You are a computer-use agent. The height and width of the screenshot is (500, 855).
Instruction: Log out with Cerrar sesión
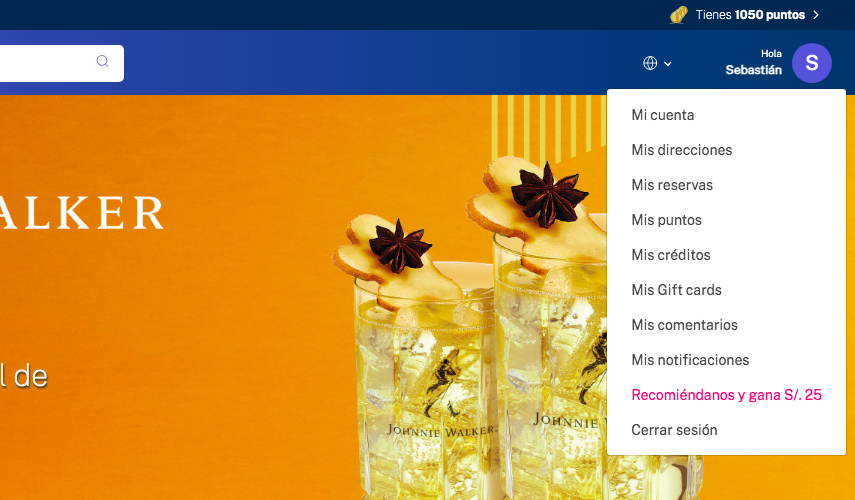674,430
